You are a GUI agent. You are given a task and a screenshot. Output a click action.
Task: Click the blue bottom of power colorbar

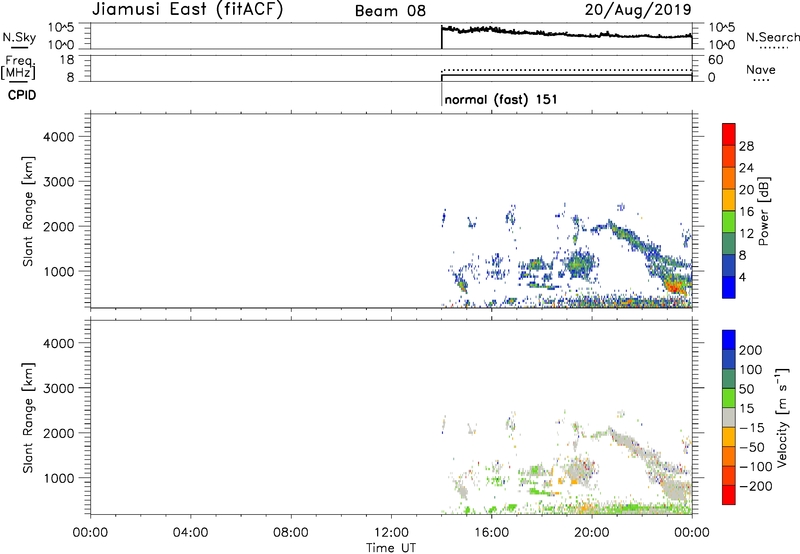729,287
